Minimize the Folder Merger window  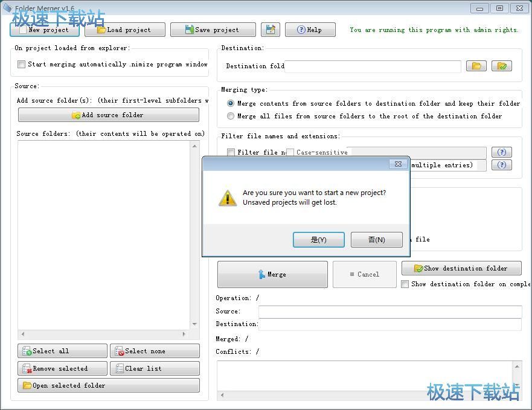click(x=479, y=8)
